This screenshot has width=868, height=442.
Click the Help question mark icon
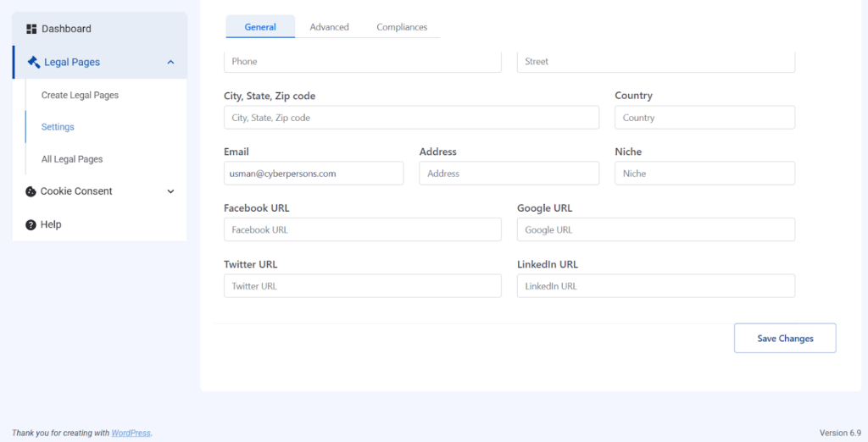(x=31, y=225)
